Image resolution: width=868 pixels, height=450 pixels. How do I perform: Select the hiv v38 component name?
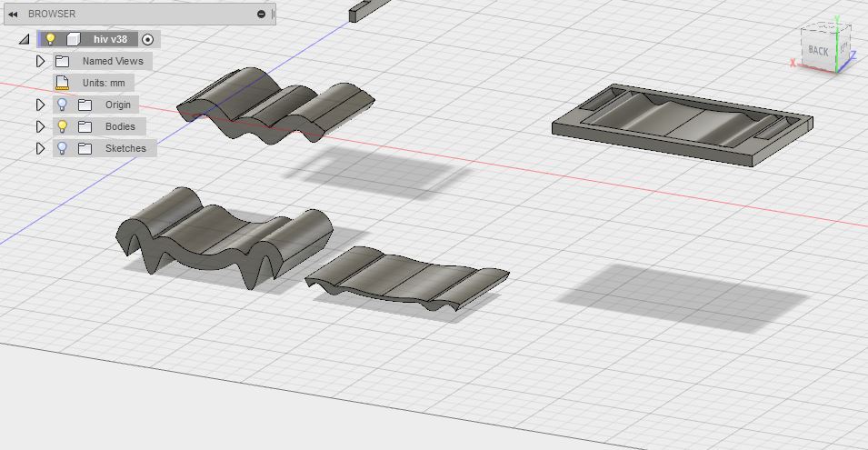pyautogui.click(x=110, y=39)
